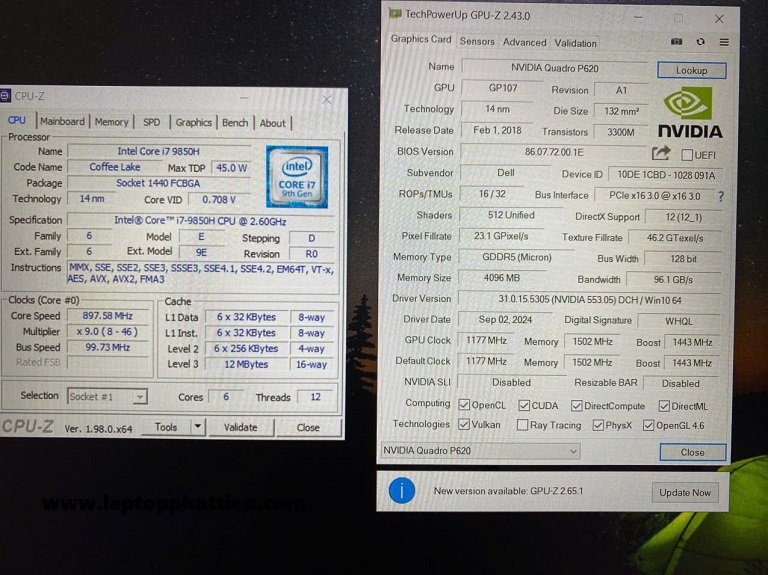Click the Memory Type value GDDR5 (Micron)
The image size is (768, 575).
[x=517, y=257]
